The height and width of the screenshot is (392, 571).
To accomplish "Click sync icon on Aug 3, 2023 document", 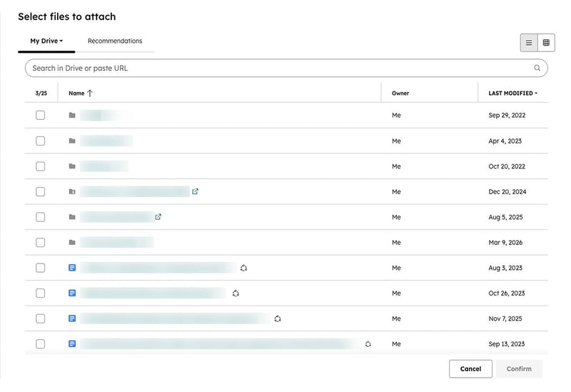I will [243, 268].
